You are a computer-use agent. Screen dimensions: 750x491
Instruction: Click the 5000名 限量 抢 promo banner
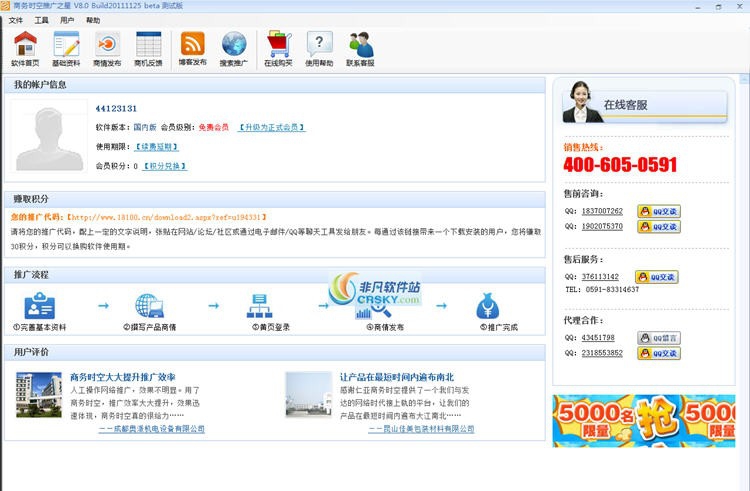(x=644, y=421)
